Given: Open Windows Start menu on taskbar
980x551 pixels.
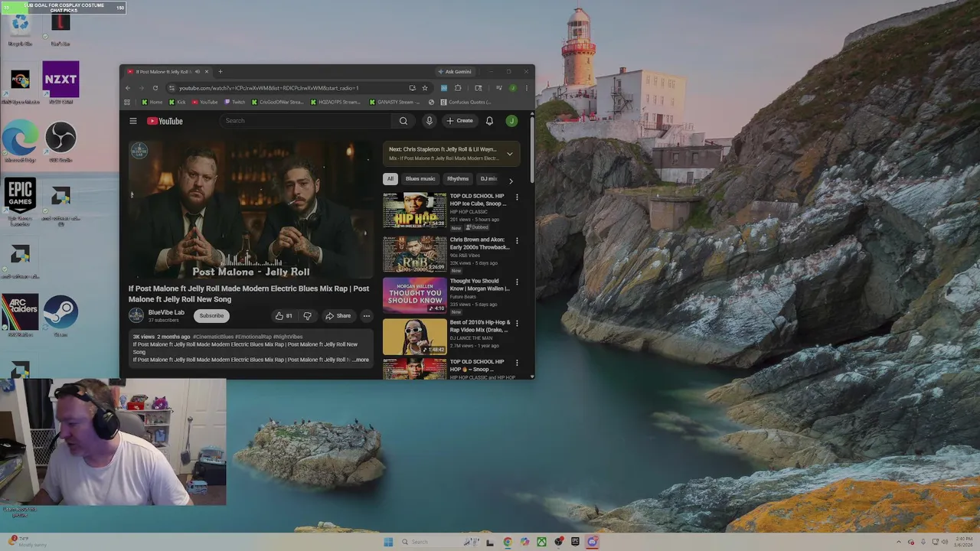Looking at the screenshot, I should 388,542.
